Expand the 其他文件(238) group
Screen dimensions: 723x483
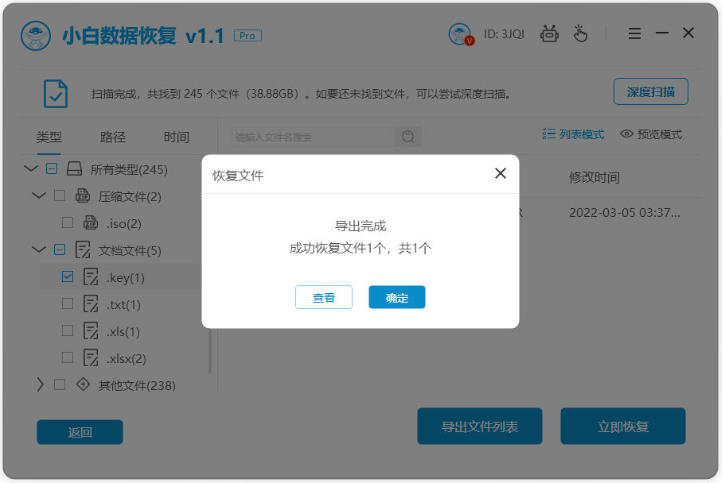(x=39, y=384)
